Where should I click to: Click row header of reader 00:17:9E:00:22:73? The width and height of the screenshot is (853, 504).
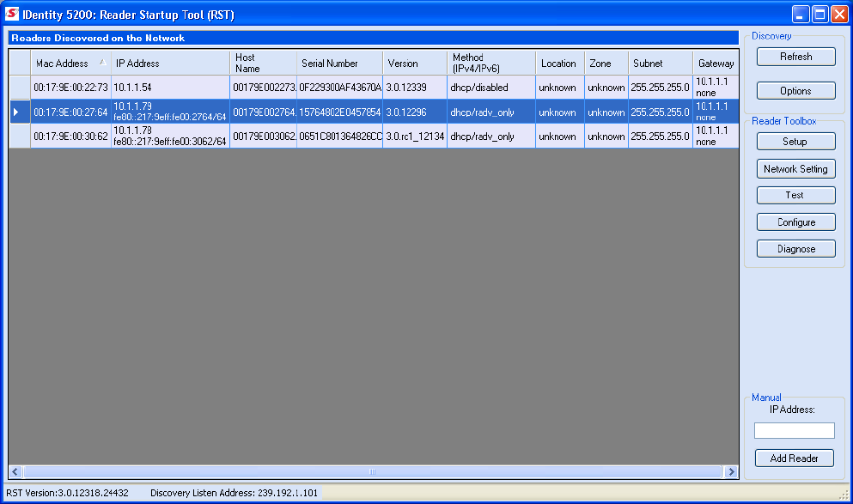pos(20,88)
